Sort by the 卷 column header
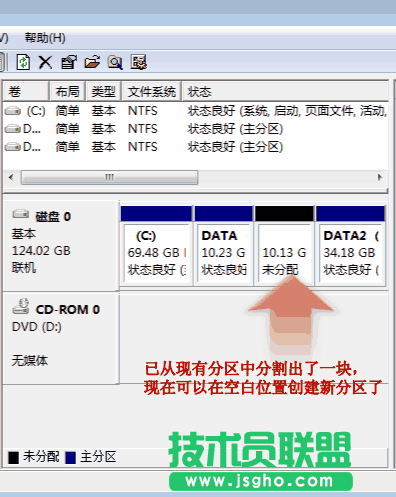This screenshot has width=396, height=497. (26, 91)
